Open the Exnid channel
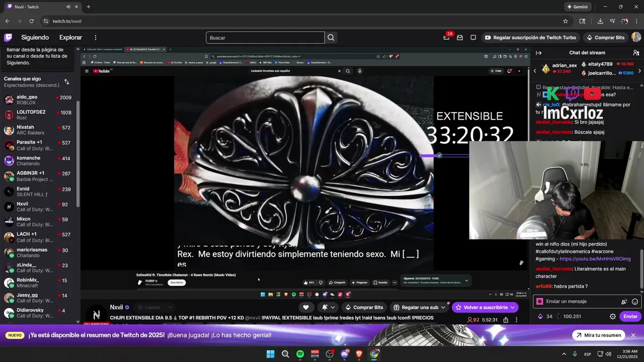 point(38,192)
